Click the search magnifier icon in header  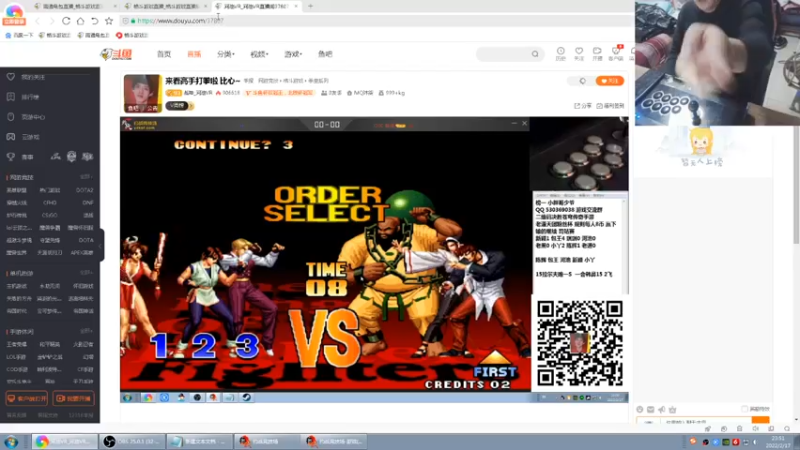coord(535,54)
